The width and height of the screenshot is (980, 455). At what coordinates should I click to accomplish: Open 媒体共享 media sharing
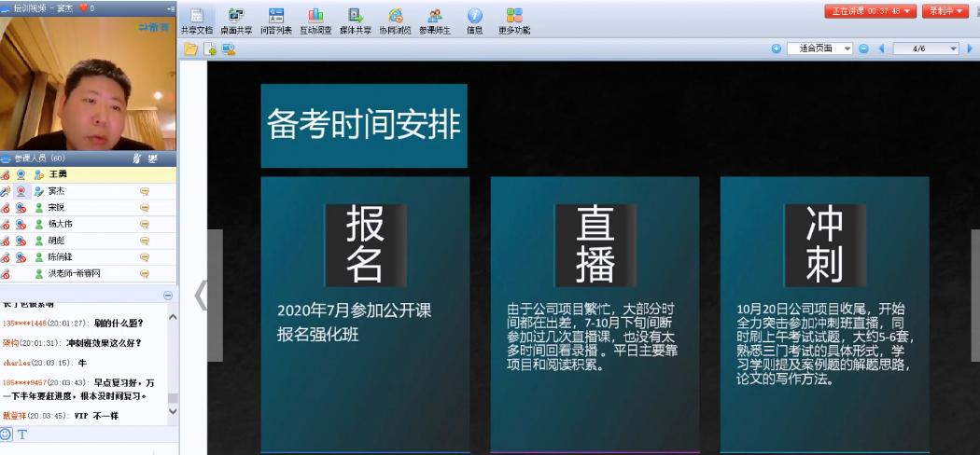(x=355, y=21)
